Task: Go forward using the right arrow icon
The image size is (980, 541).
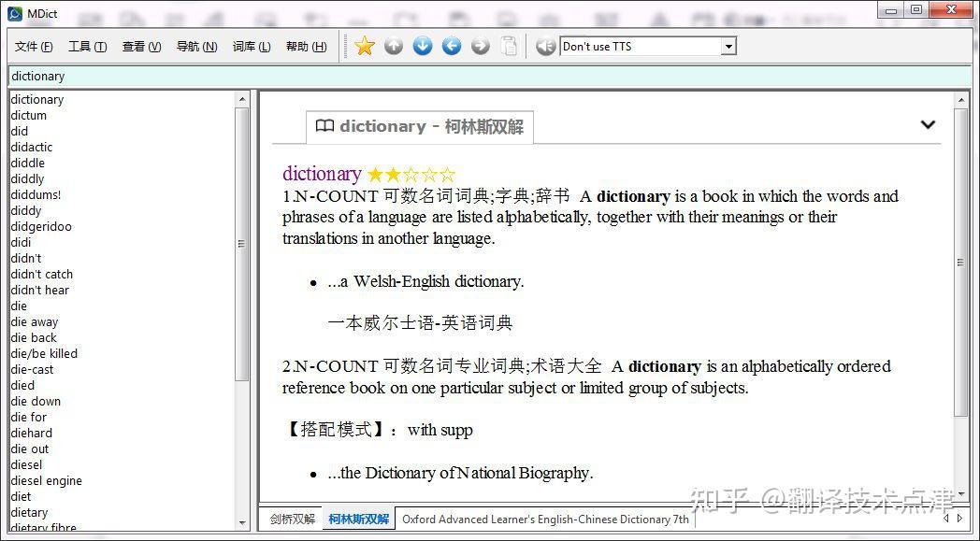Action: 480,45
